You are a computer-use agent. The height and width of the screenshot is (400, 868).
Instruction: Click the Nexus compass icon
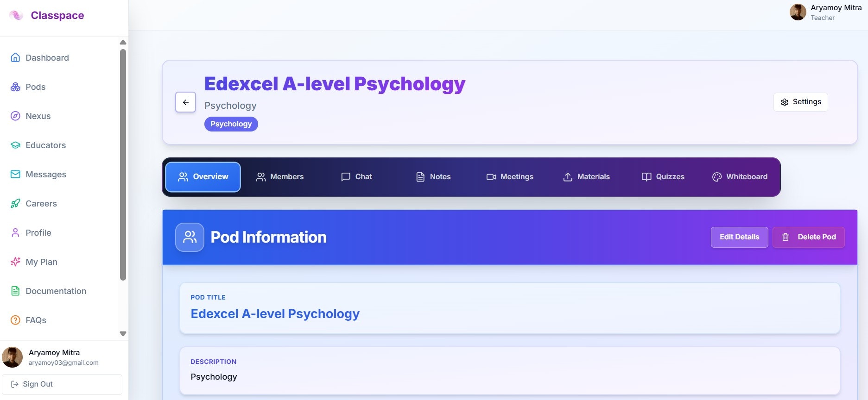15,116
